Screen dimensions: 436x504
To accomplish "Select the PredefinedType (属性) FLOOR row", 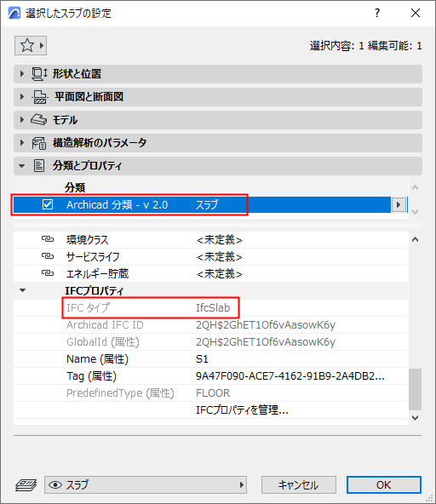I will point(210,393).
